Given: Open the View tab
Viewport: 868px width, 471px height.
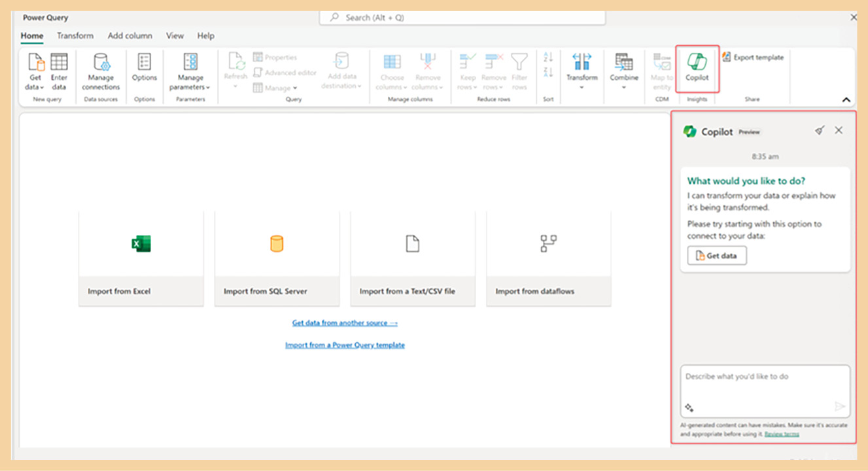Looking at the screenshot, I should [x=175, y=36].
